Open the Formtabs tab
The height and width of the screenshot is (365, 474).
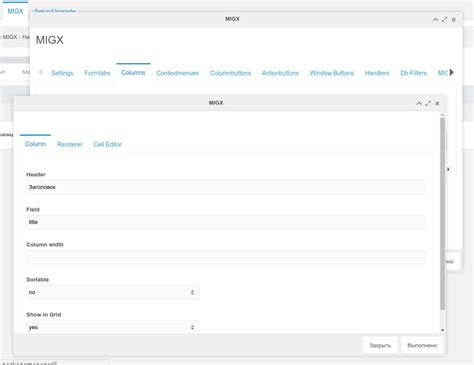tap(97, 73)
